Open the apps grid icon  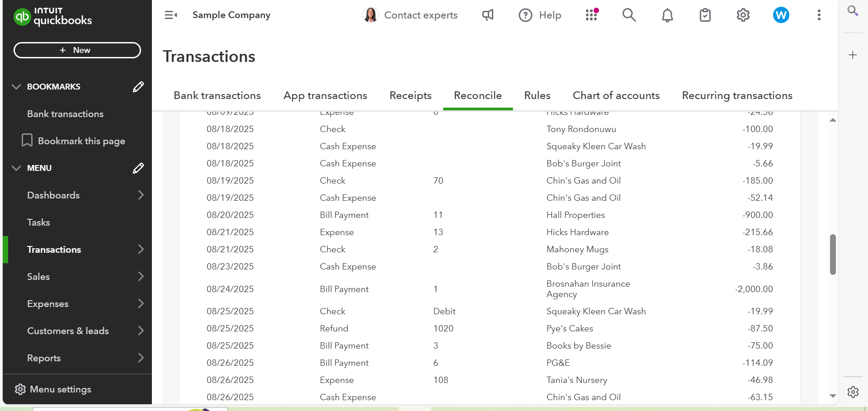591,15
